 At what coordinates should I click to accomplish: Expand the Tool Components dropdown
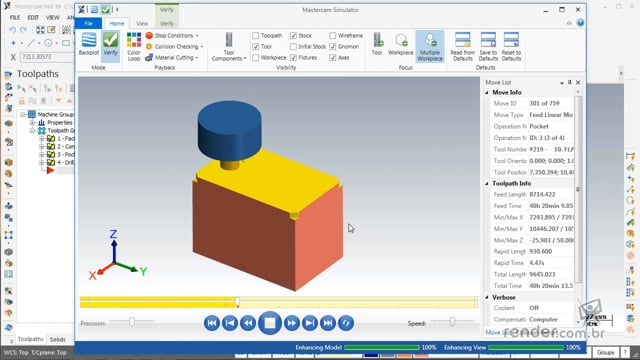[x=229, y=47]
